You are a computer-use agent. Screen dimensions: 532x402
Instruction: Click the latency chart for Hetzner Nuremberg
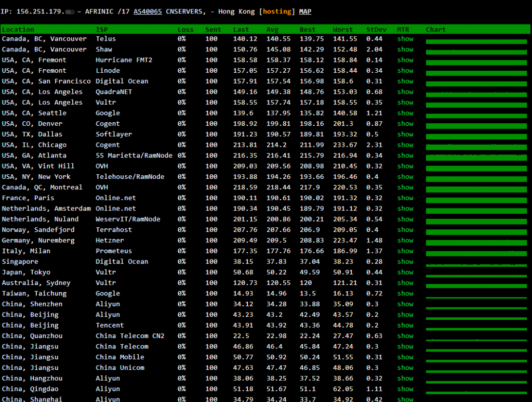pos(476,243)
